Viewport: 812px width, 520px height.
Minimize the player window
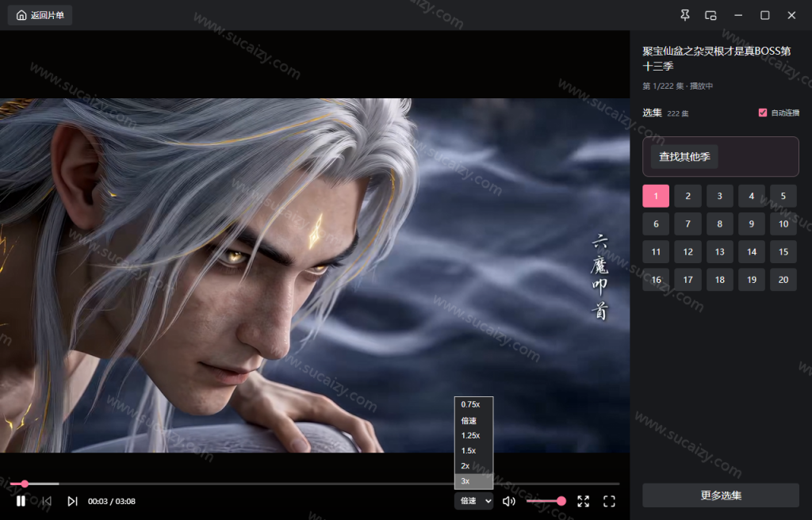738,15
